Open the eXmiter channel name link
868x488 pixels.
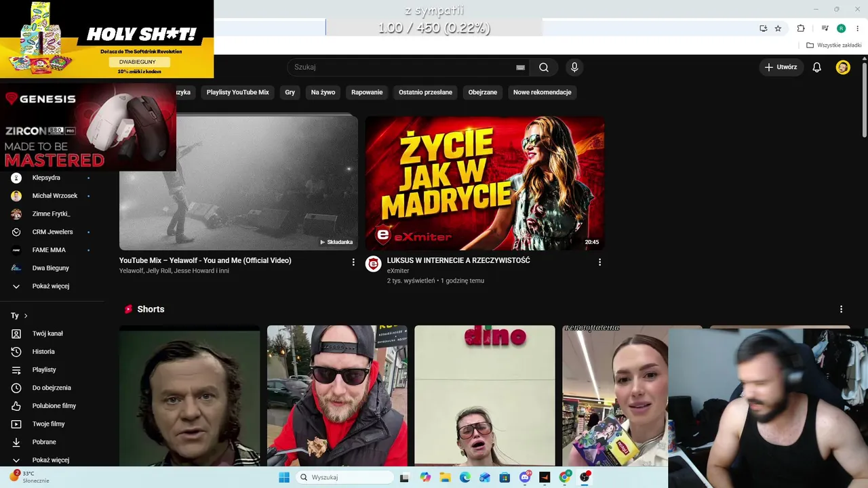coord(398,271)
